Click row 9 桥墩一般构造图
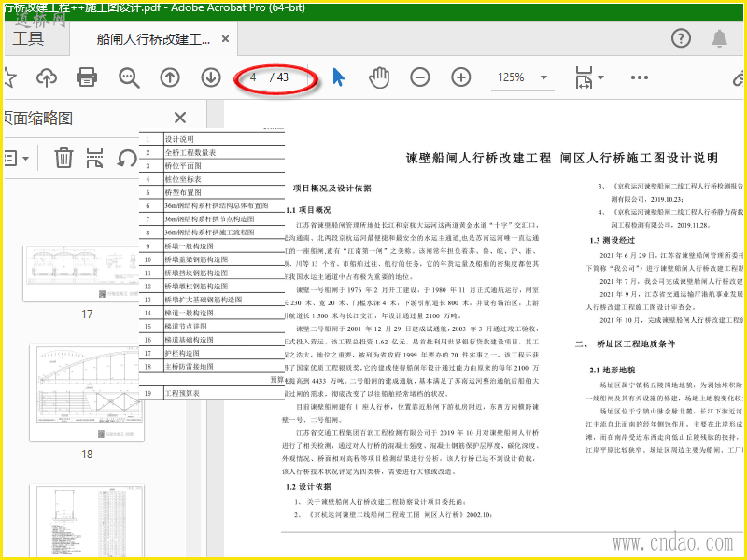The height and width of the screenshot is (560, 747). point(212,246)
